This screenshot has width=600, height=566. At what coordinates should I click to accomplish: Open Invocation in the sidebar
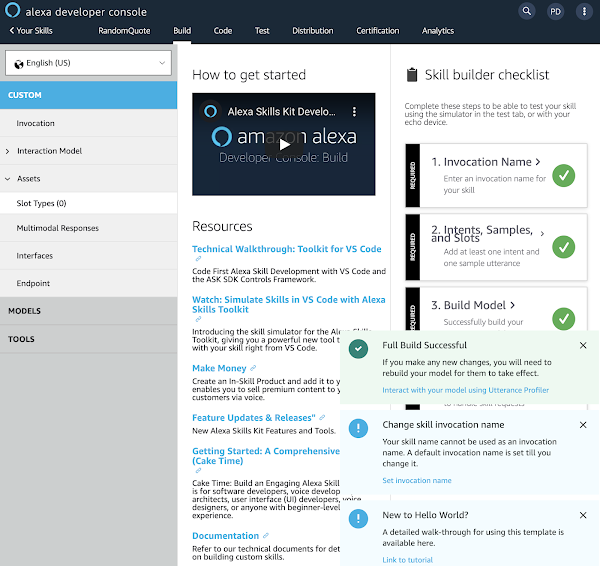click(x=88, y=123)
